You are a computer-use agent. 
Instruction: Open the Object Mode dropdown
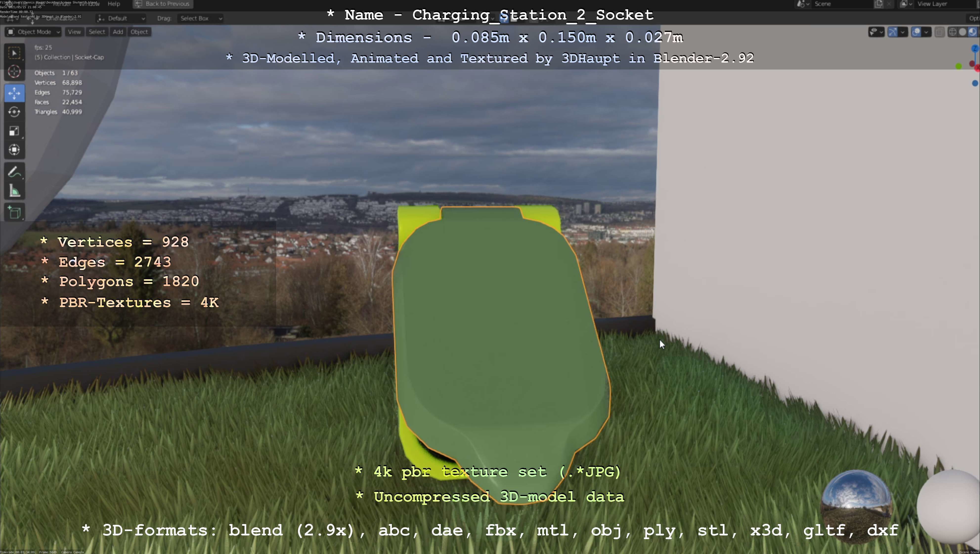point(33,32)
